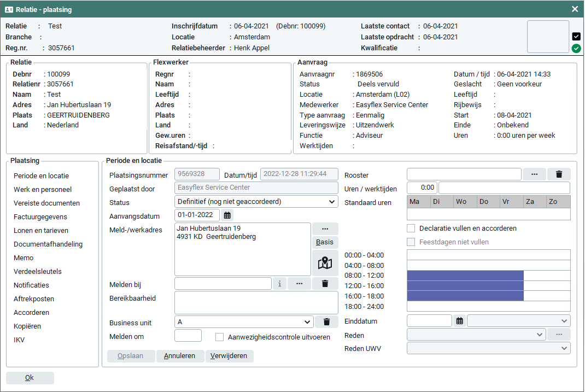Open the Business unit dropdown
This screenshot has width=585, height=392.
click(x=244, y=323)
